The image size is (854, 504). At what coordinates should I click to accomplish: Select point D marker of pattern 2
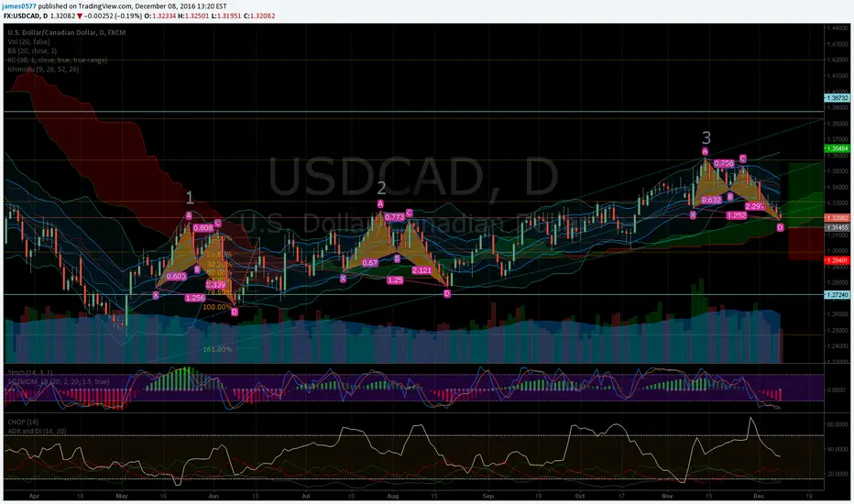pyautogui.click(x=446, y=293)
